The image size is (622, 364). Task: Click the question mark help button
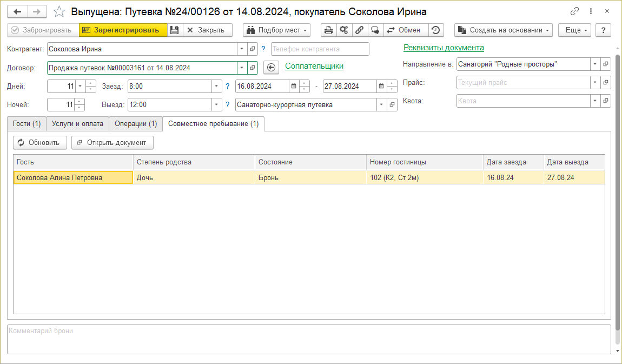coord(604,30)
